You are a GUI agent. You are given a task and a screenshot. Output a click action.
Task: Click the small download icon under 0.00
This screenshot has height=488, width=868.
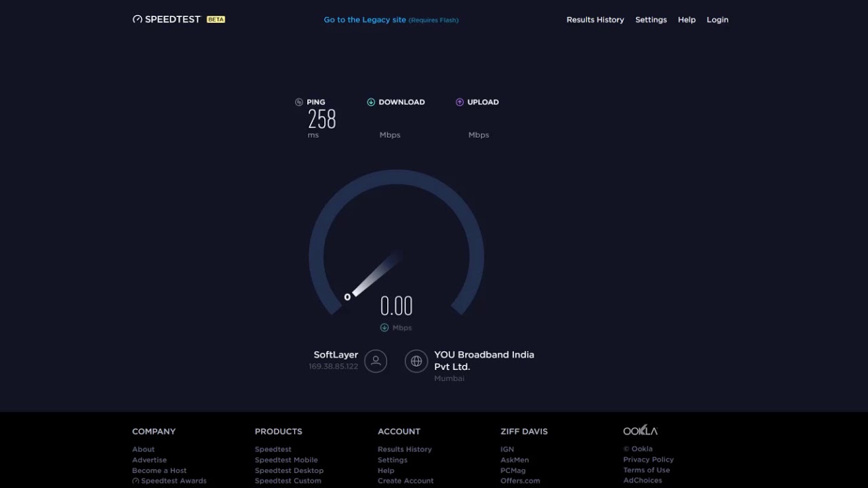click(384, 327)
